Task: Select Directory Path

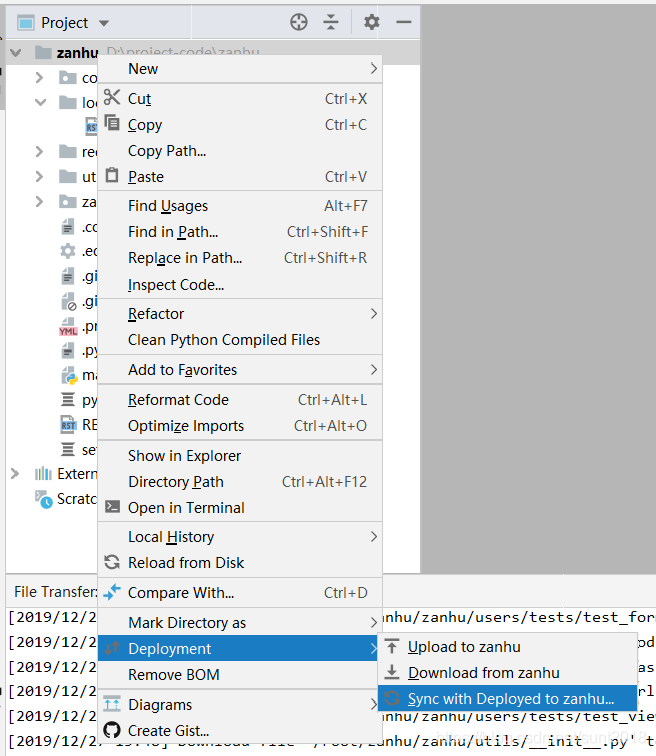Action: coord(240,482)
